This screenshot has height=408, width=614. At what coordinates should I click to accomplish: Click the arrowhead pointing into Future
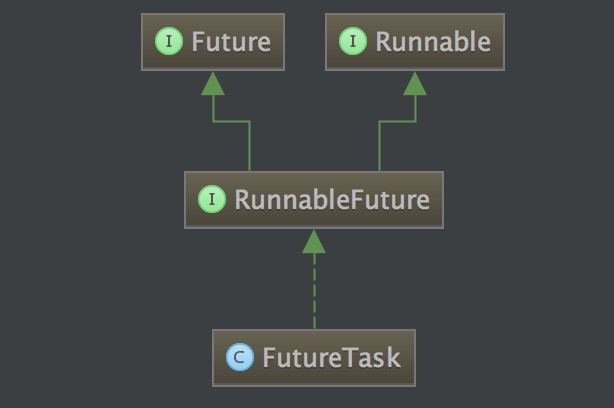coord(212,84)
